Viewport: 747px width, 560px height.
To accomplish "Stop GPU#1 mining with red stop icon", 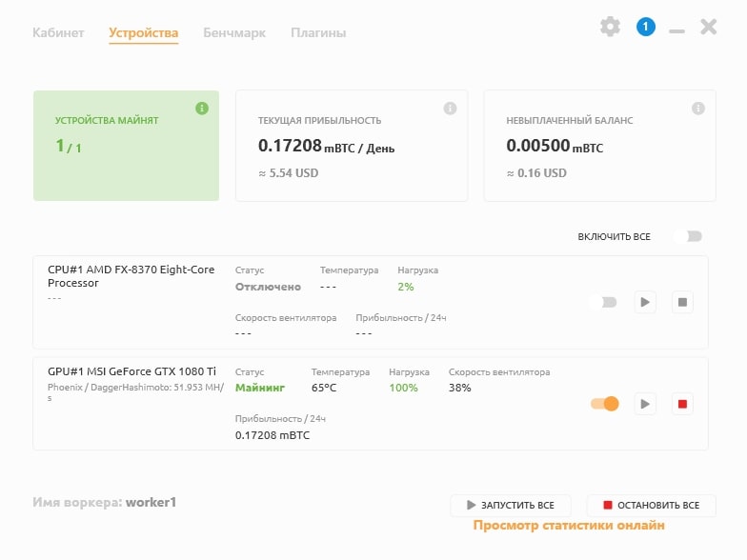I will point(682,404).
